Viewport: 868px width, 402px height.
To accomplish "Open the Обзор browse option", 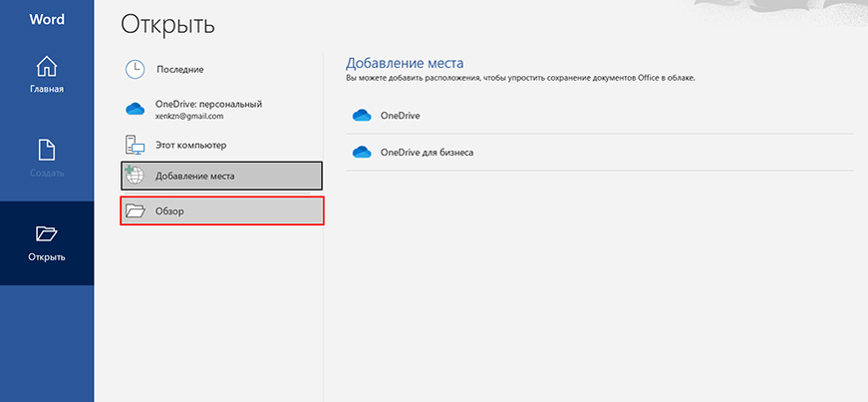I will pos(221,210).
